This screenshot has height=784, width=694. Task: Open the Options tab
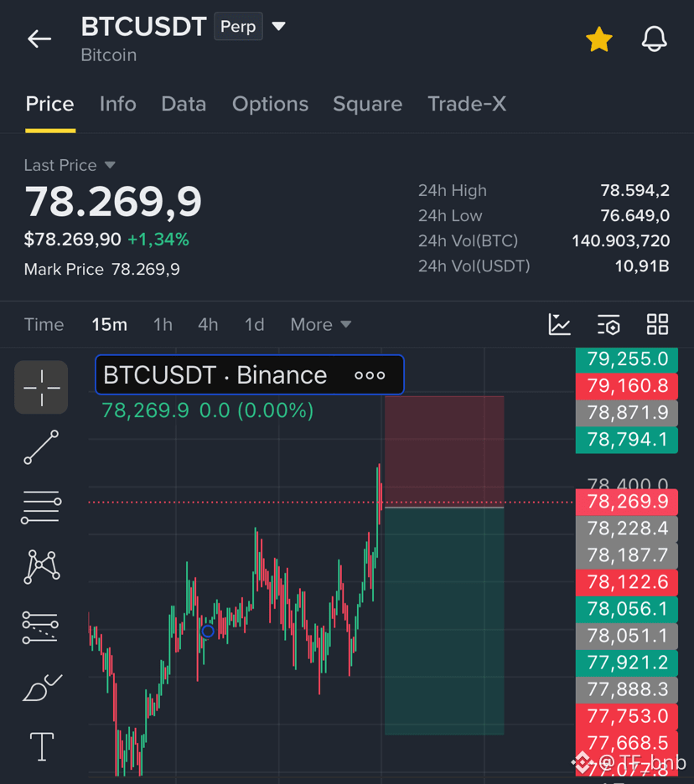[270, 104]
